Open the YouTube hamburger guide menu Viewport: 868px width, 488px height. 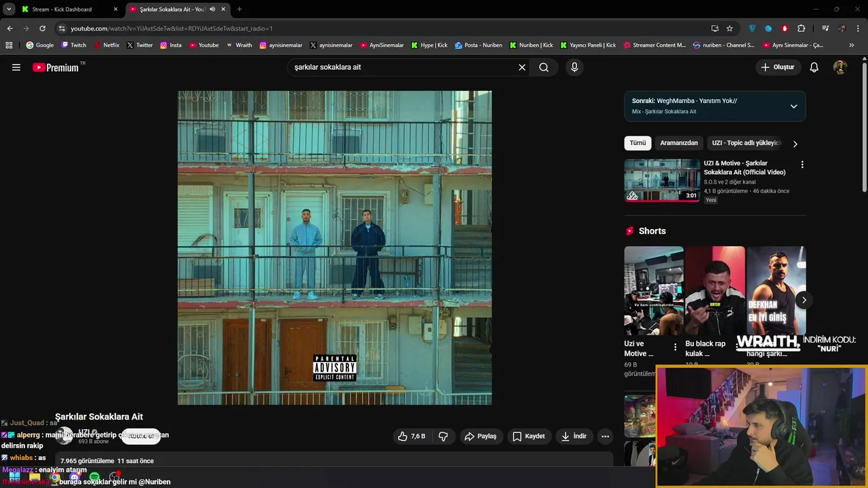[x=16, y=67]
